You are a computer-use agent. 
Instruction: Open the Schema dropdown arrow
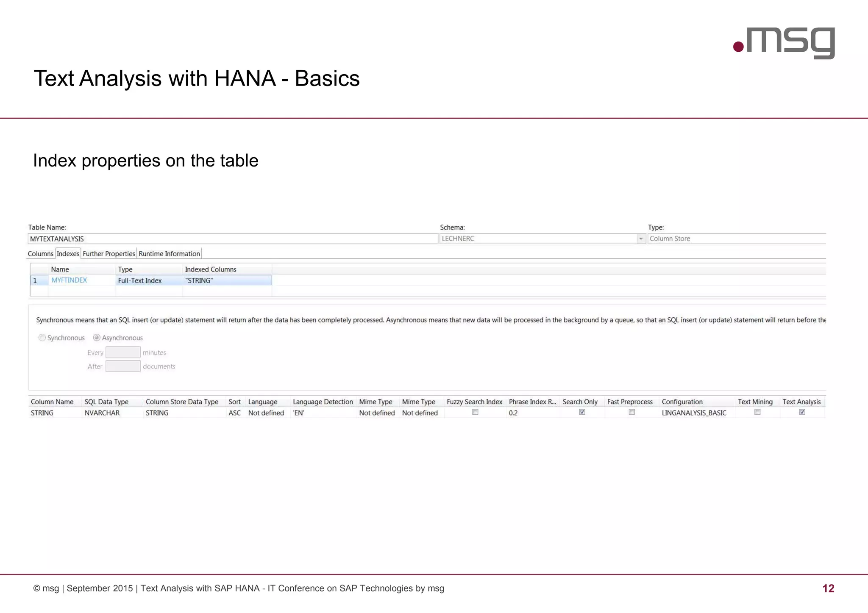click(x=641, y=239)
